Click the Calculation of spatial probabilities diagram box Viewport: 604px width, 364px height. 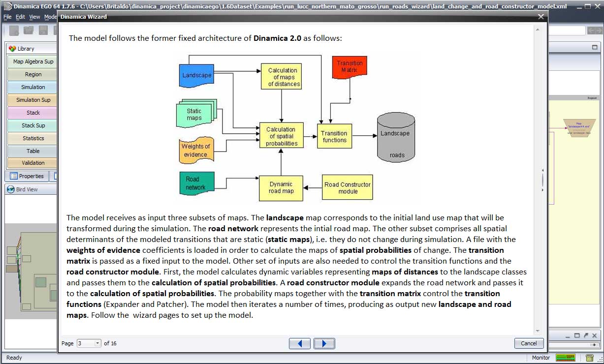click(281, 136)
